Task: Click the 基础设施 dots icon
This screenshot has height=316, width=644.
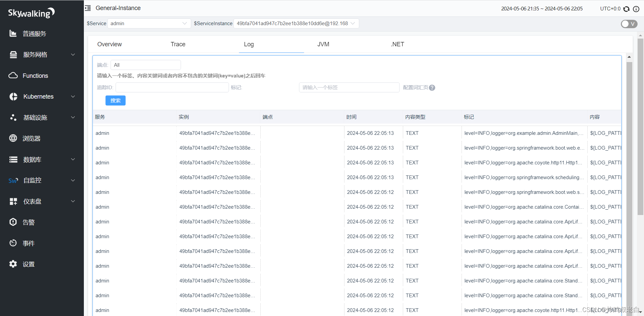Action: pos(13,117)
